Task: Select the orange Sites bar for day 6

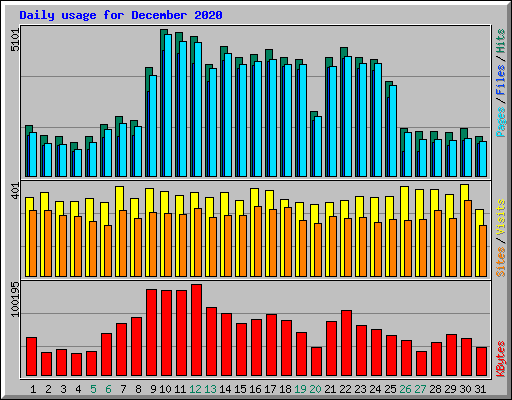Action: [108, 251]
